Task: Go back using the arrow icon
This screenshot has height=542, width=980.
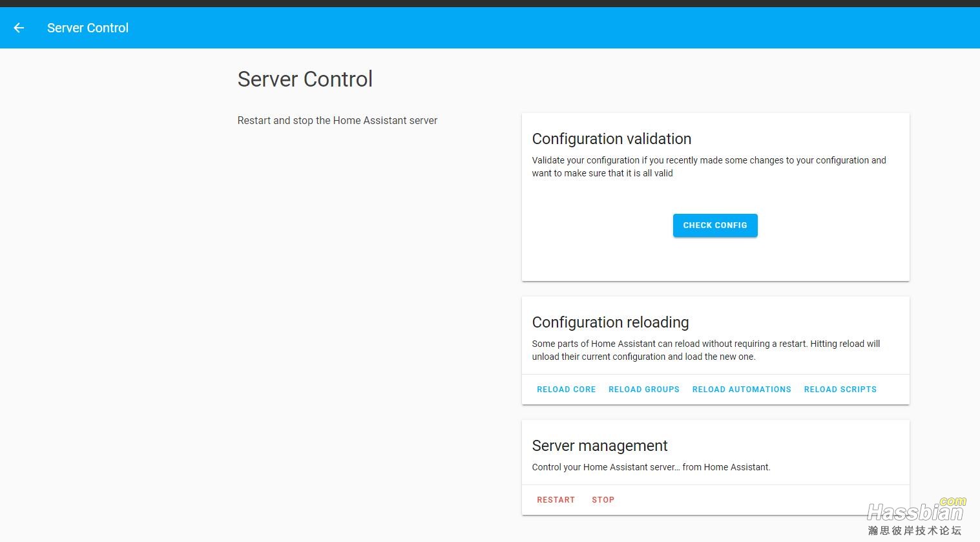Action: click(19, 28)
